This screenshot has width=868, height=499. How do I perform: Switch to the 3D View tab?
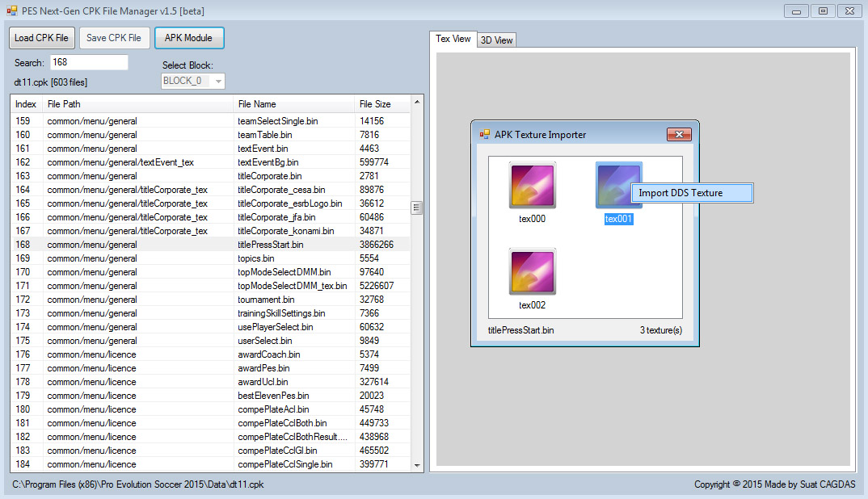pyautogui.click(x=495, y=39)
